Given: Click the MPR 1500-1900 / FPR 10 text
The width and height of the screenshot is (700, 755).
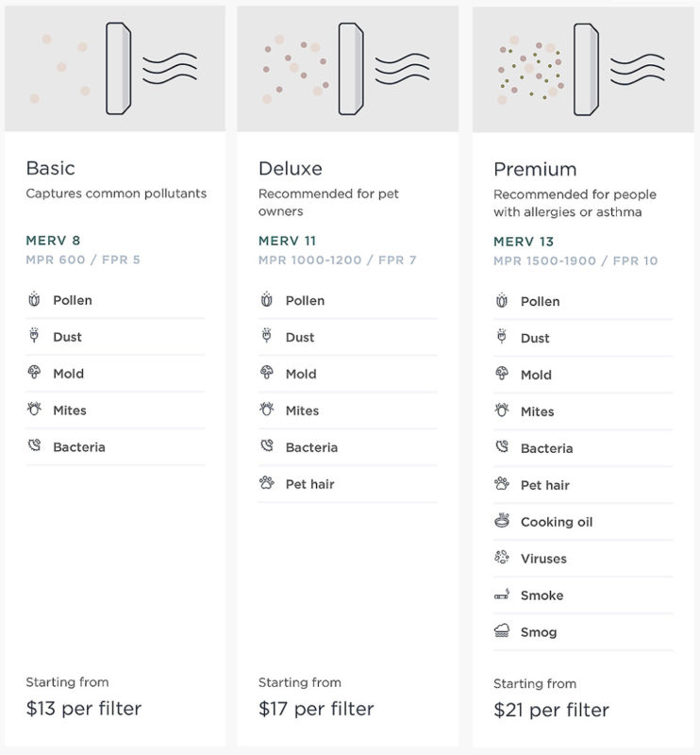Looking at the screenshot, I should tap(575, 260).
